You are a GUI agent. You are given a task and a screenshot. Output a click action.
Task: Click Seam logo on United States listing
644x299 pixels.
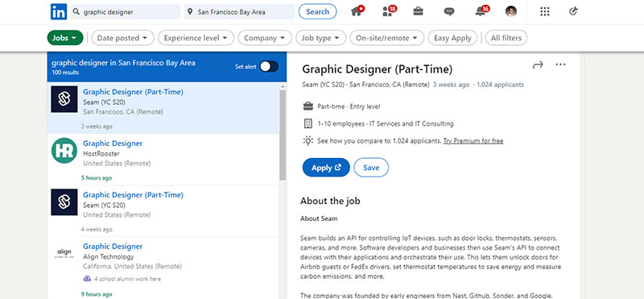[x=64, y=202]
